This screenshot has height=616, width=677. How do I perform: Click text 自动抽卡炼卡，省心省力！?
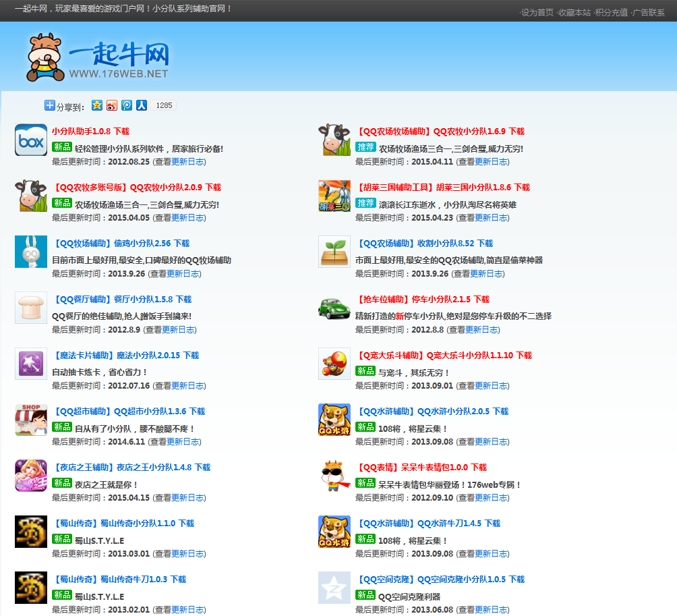pyautogui.click(x=100, y=372)
